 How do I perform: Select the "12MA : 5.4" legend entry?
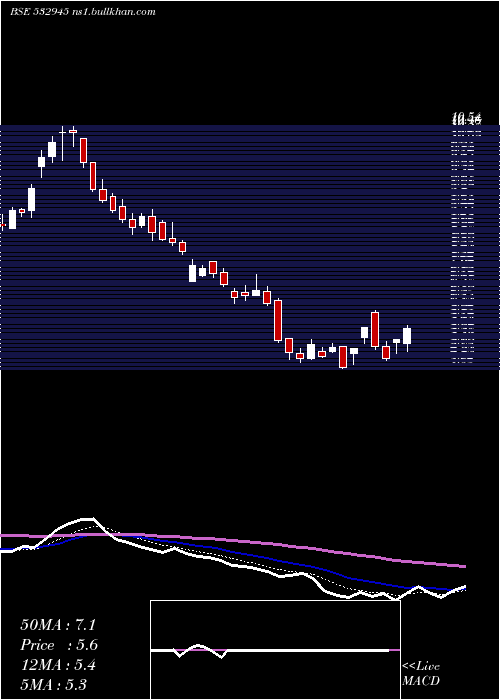click(58, 665)
